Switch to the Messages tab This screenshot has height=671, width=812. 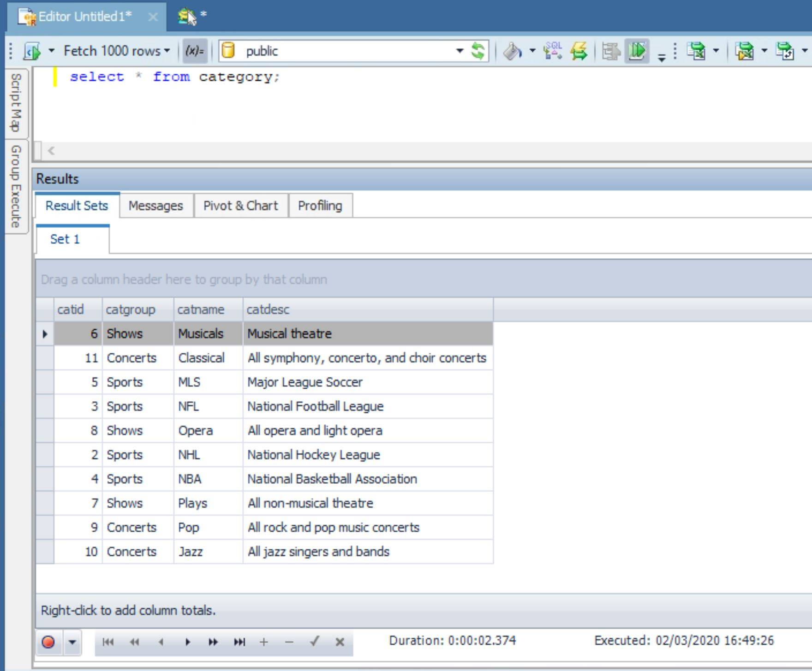coord(155,206)
